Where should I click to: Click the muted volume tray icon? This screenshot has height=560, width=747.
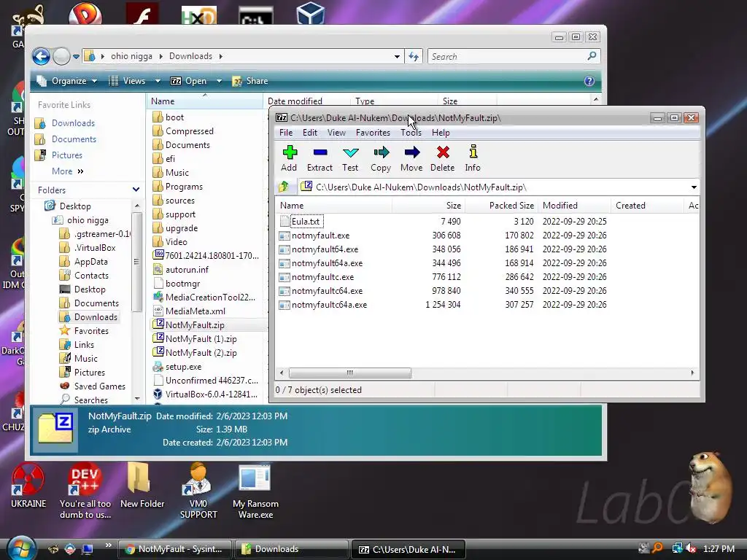[x=691, y=548]
